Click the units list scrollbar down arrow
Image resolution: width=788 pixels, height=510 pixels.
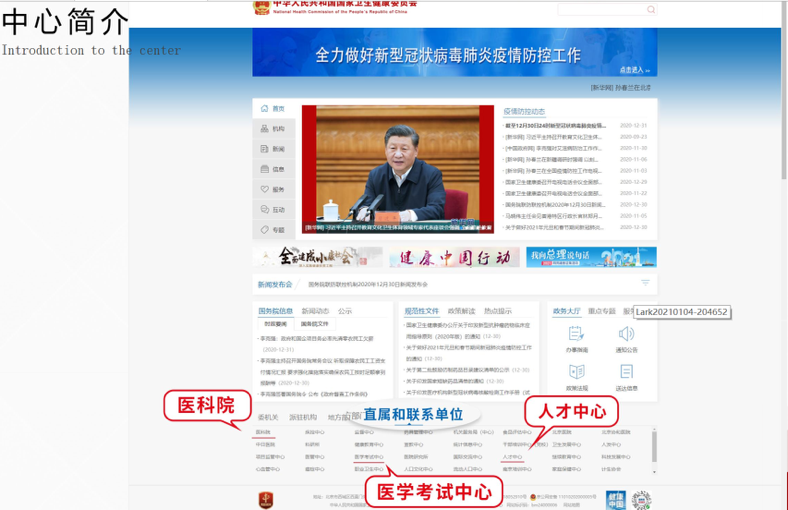point(654,472)
